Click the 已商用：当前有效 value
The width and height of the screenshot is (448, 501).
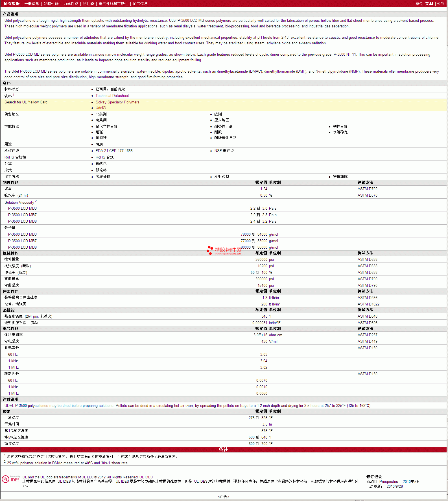pyautogui.click(x=110, y=89)
